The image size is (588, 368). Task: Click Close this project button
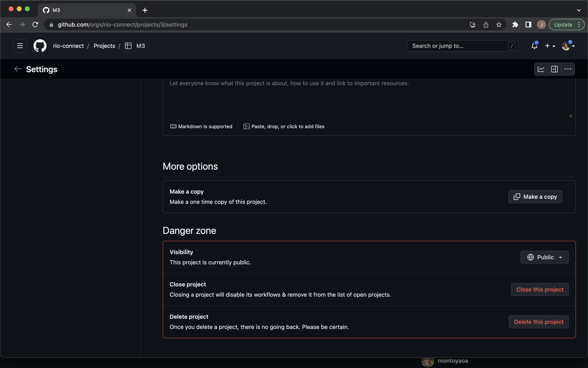(x=540, y=289)
